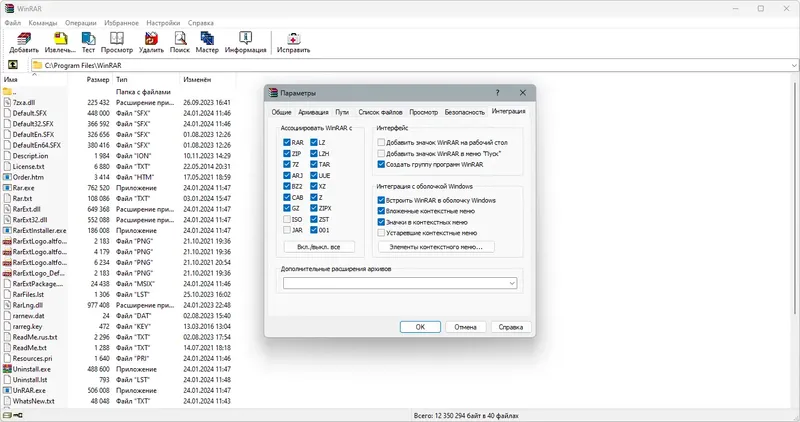The height and width of the screenshot is (422, 800).
Task: Open the Избранное menu
Action: 121,23
